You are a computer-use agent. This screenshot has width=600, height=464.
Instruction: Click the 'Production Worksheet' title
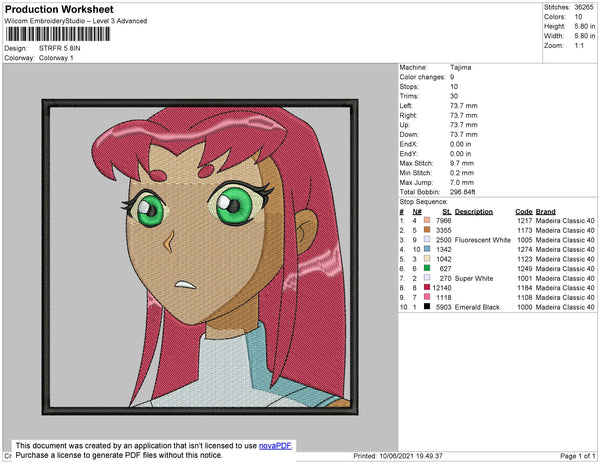(x=59, y=10)
